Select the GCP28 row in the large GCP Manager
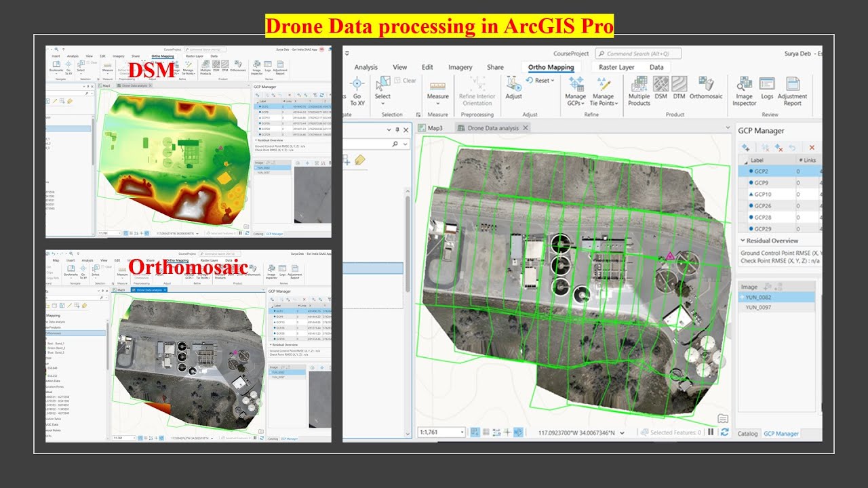The height and width of the screenshot is (488, 868). tap(779, 217)
